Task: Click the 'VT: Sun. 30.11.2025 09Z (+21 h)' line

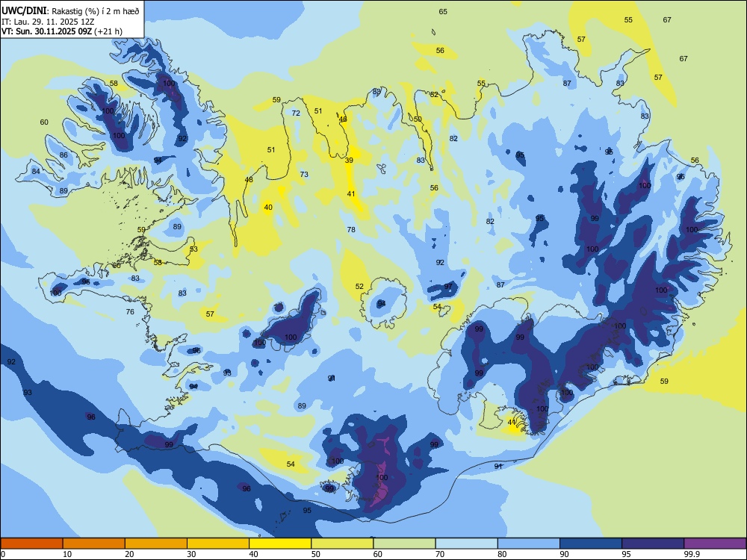Action: (62, 31)
